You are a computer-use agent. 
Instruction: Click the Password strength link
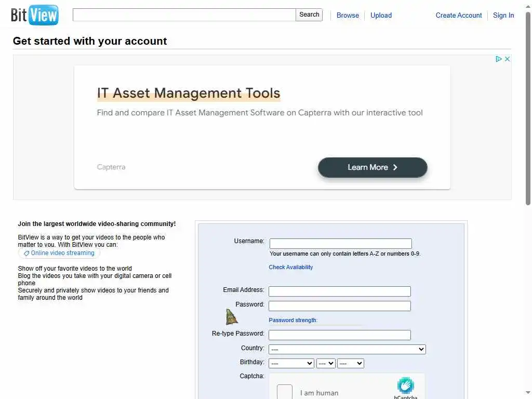pos(293,320)
